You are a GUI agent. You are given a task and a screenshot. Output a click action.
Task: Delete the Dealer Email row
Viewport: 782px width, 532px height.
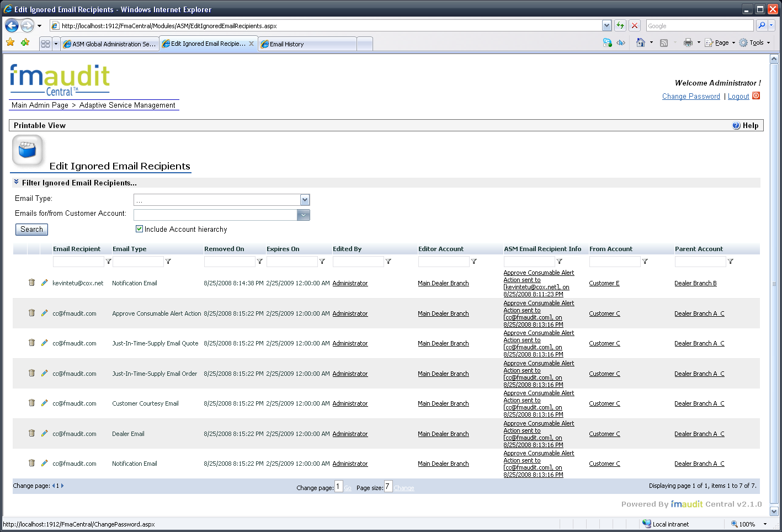(x=31, y=433)
